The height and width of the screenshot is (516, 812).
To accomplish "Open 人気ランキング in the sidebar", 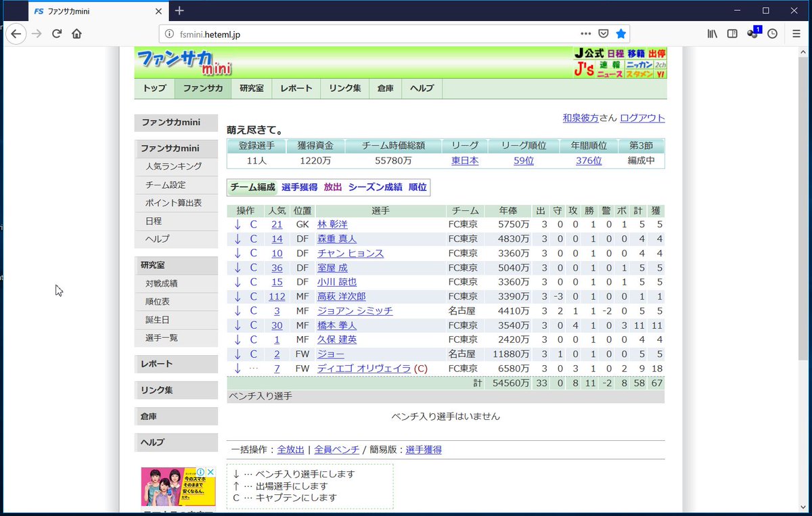I will click(x=176, y=166).
